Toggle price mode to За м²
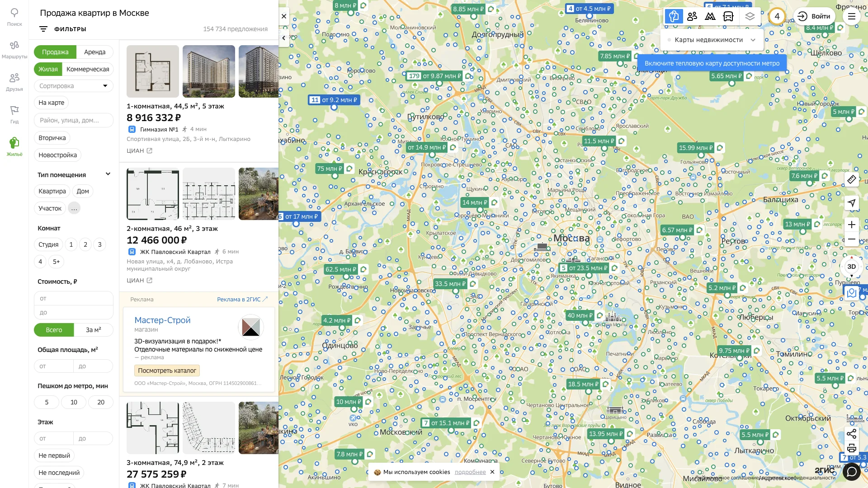This screenshot has width=868, height=488. pos(94,330)
